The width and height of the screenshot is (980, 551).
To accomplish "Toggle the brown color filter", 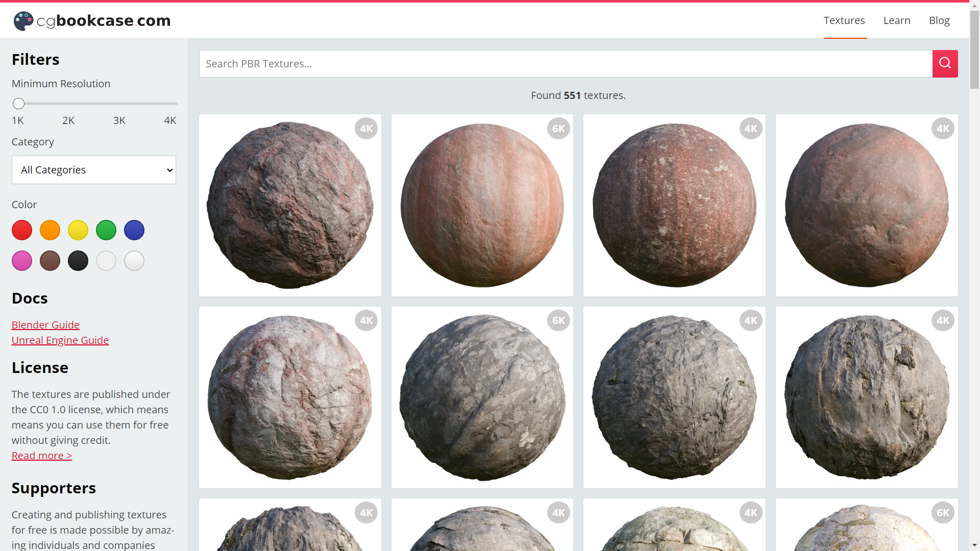I will tap(50, 261).
